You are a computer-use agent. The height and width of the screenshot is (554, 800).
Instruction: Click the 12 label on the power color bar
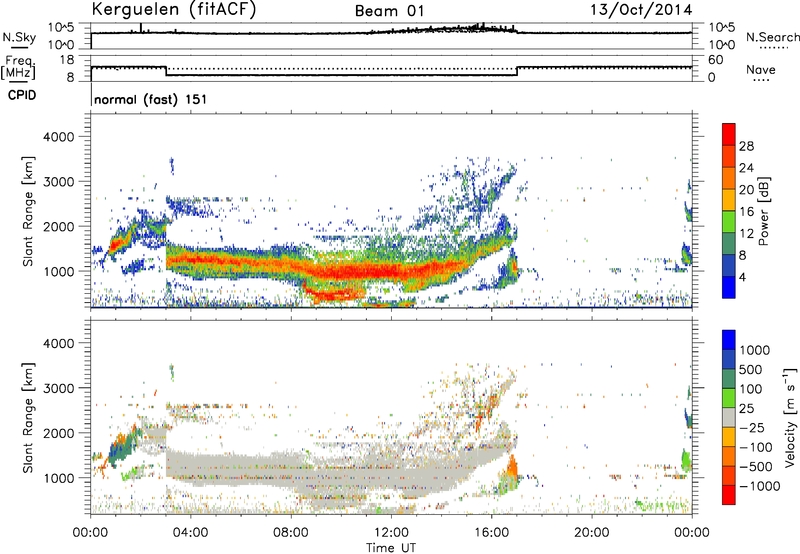point(746,233)
